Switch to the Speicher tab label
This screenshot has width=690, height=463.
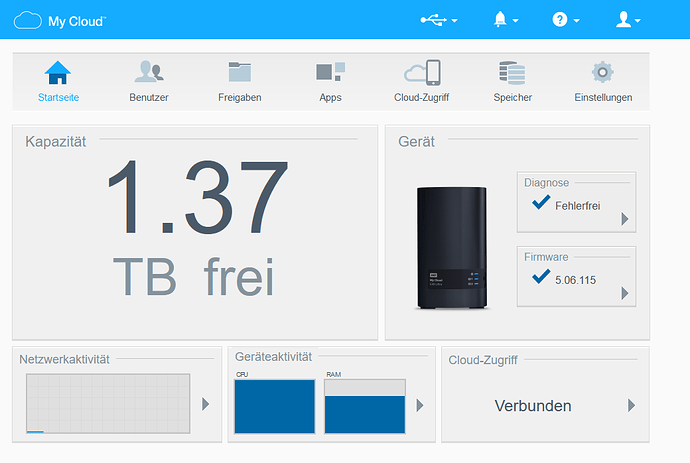tap(513, 98)
